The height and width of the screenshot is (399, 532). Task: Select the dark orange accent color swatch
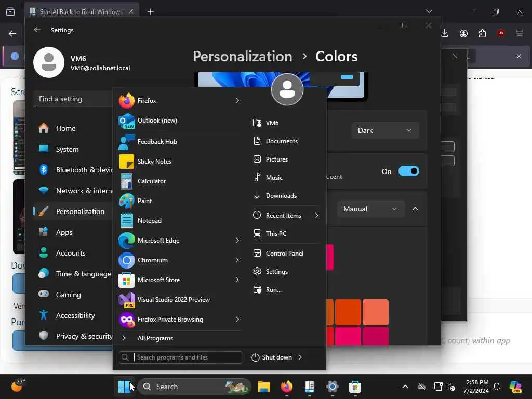coord(348,312)
